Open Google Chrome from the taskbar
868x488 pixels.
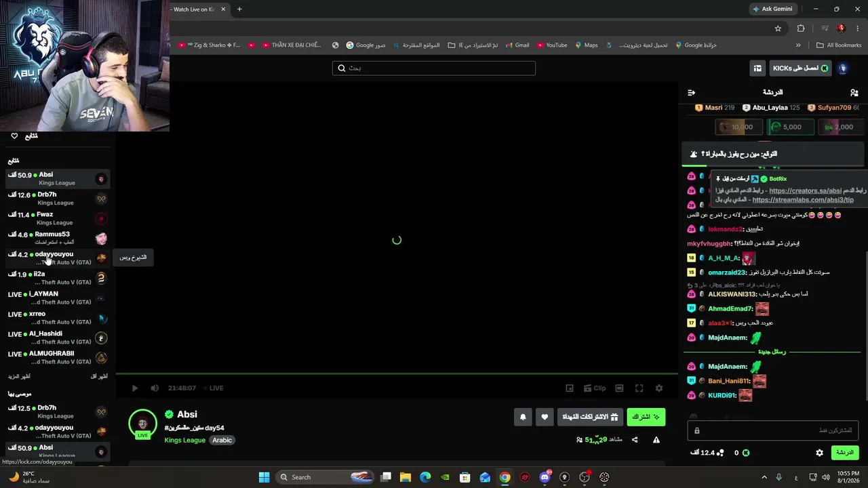click(x=505, y=477)
